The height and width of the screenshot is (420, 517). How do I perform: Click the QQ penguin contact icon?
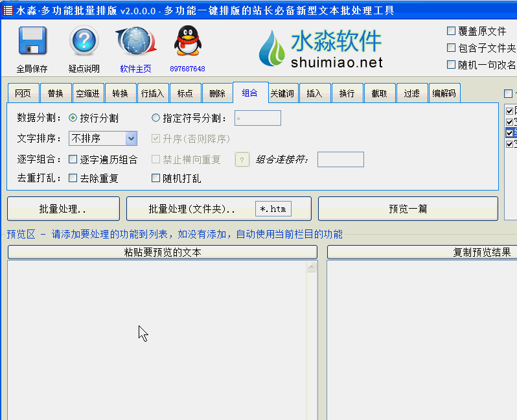coord(187,42)
